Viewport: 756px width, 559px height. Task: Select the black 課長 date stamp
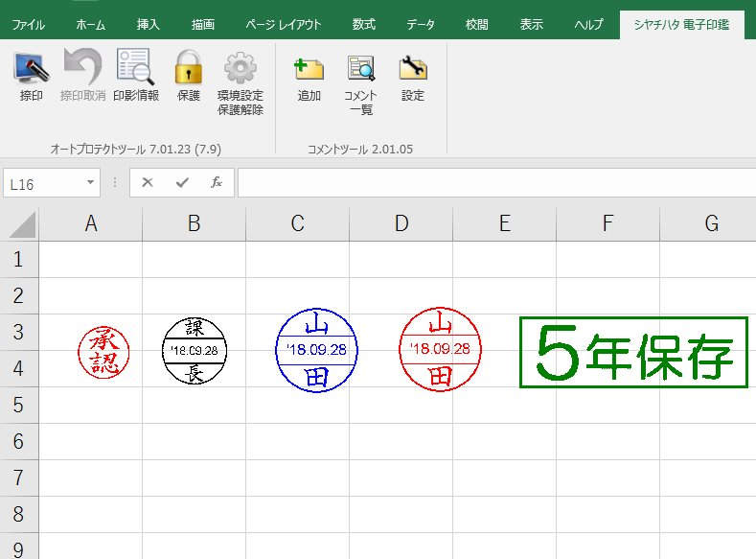[x=195, y=351]
